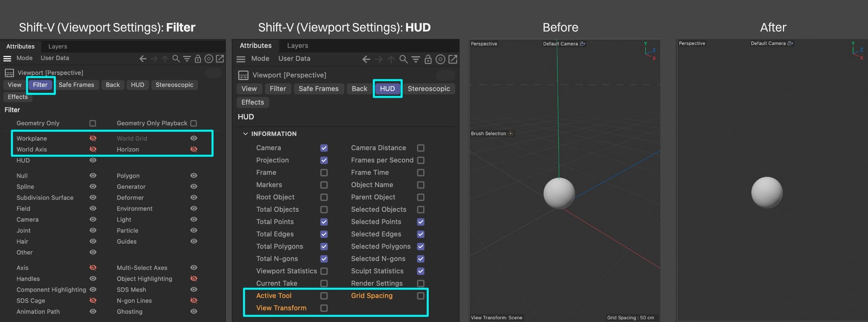The image size is (868, 322).
Task: Collapse the INFORMATION section
Action: coord(245,134)
